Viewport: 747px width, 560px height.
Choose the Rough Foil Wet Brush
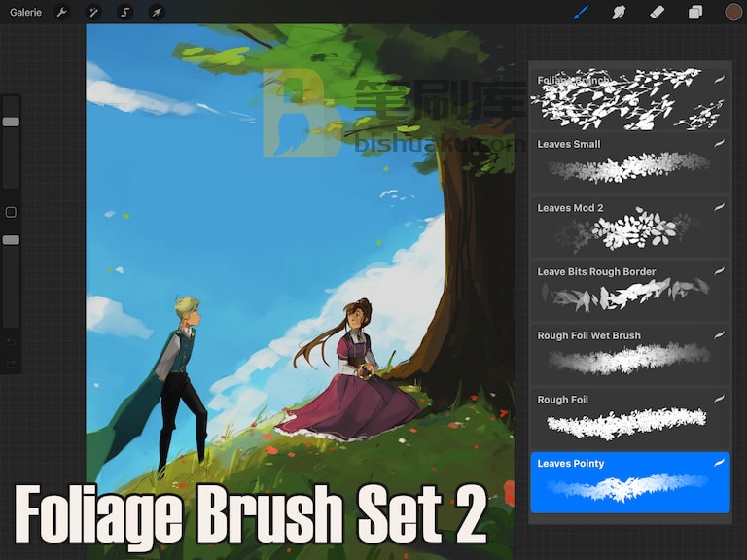630,354
